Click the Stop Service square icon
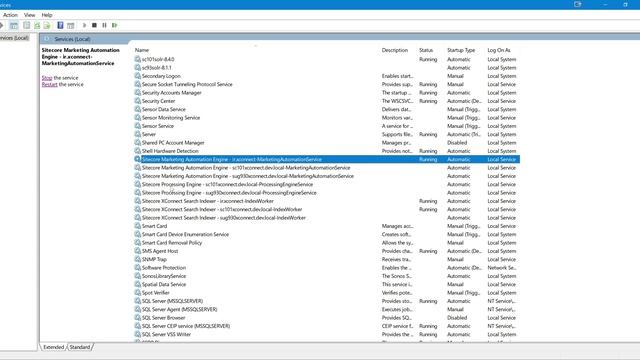The width and height of the screenshot is (640, 360). (x=94, y=25)
